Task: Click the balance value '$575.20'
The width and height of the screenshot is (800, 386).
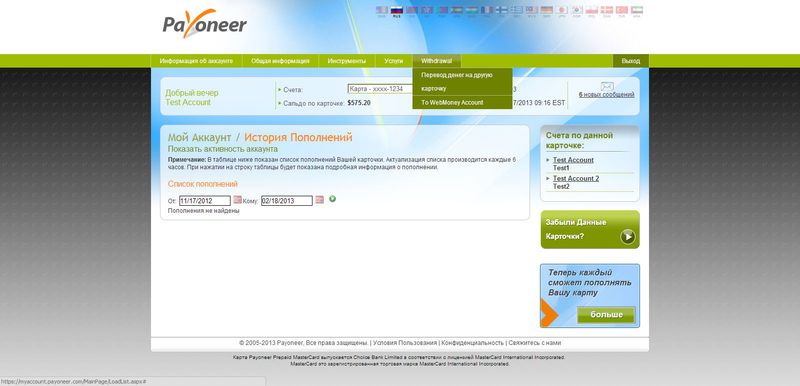Action: point(359,102)
